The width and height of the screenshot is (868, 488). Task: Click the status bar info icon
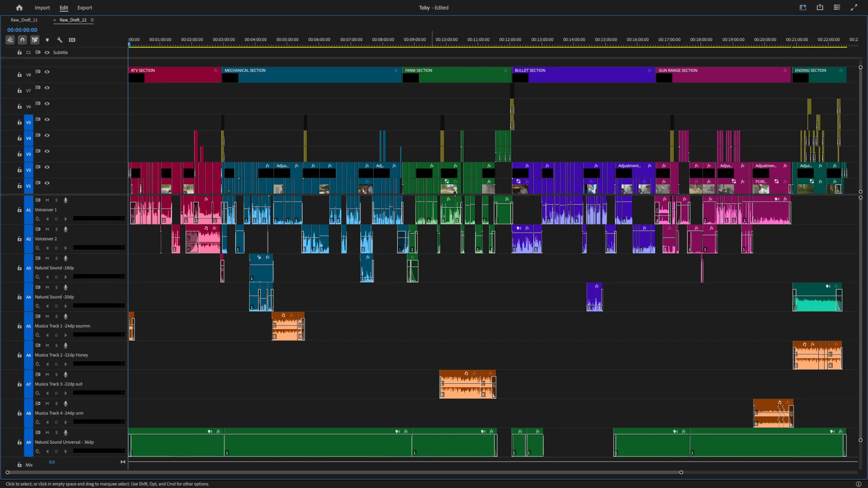[x=858, y=484]
